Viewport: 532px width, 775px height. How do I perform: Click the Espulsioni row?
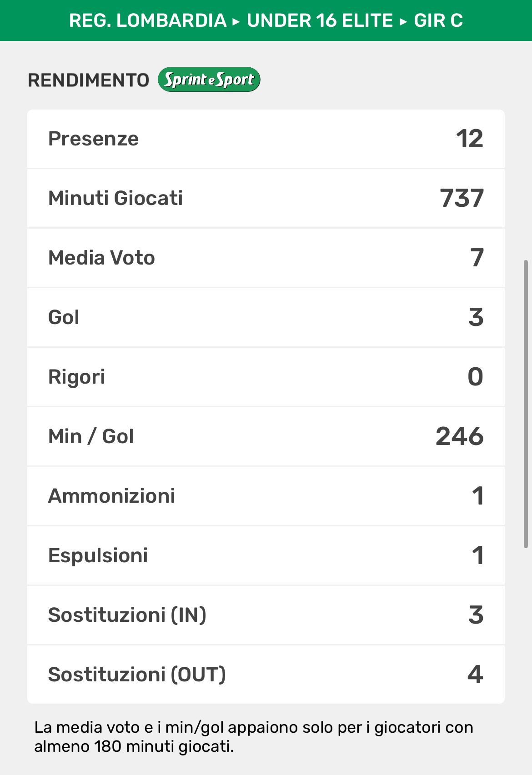(x=266, y=555)
